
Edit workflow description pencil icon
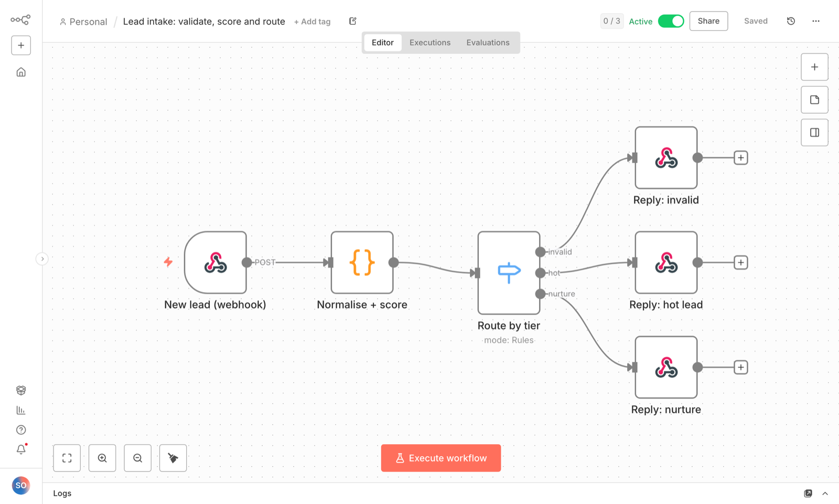[353, 21]
